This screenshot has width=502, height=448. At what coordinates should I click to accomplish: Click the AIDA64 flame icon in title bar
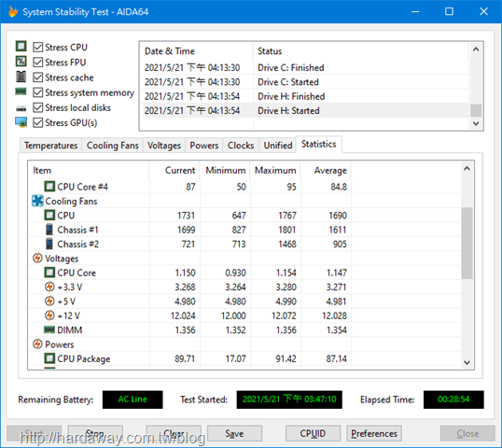click(13, 12)
